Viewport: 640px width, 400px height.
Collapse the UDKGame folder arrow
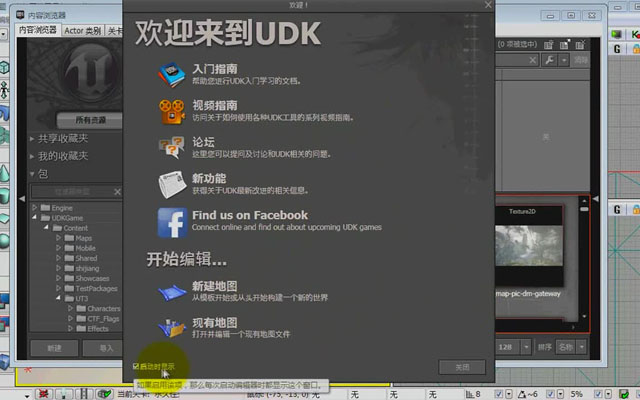pyautogui.click(x=35, y=218)
